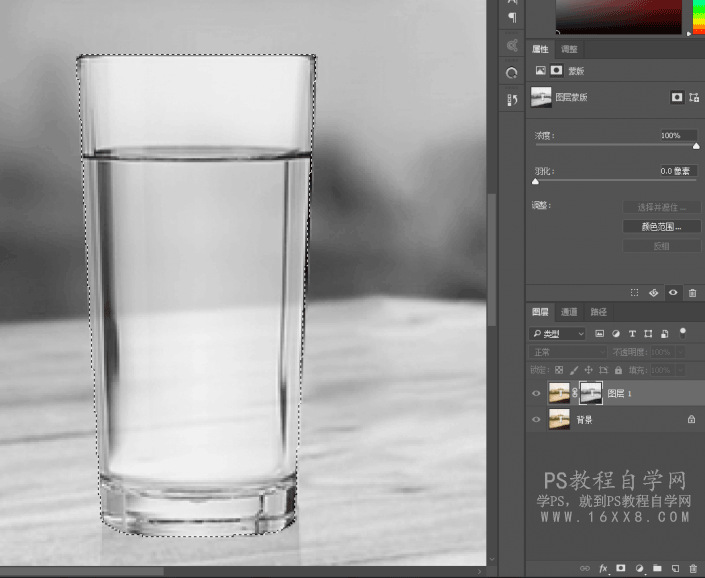Delete the mask using Properties trash icon

(692, 293)
